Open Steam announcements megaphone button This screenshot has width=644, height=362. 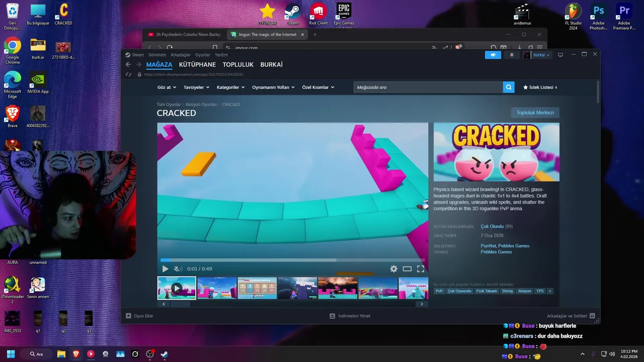pyautogui.click(x=493, y=55)
